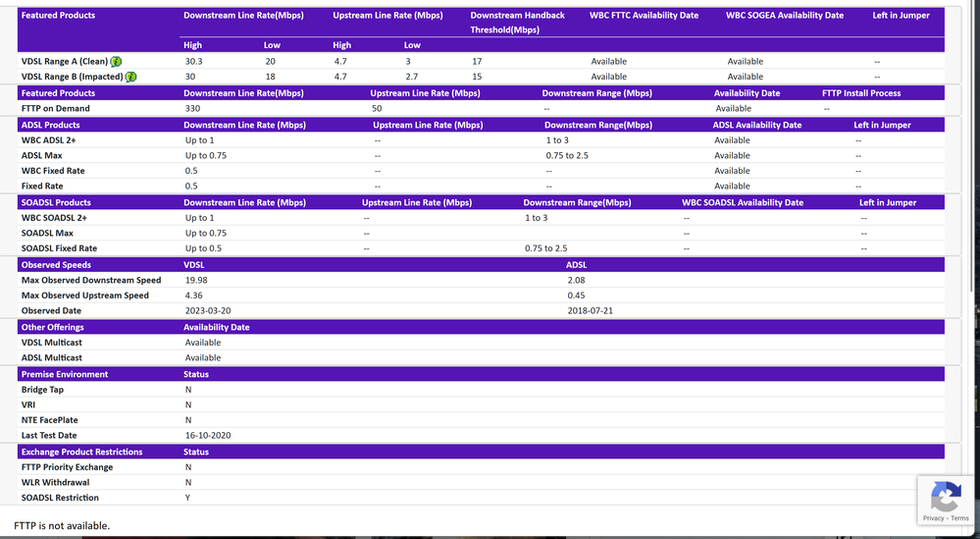Select the handback threshold value '17'
The width and height of the screenshot is (980, 539).
point(477,61)
